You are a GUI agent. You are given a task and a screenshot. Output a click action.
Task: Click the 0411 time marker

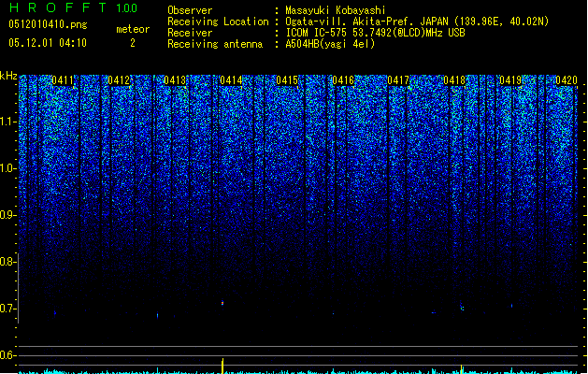pos(63,80)
